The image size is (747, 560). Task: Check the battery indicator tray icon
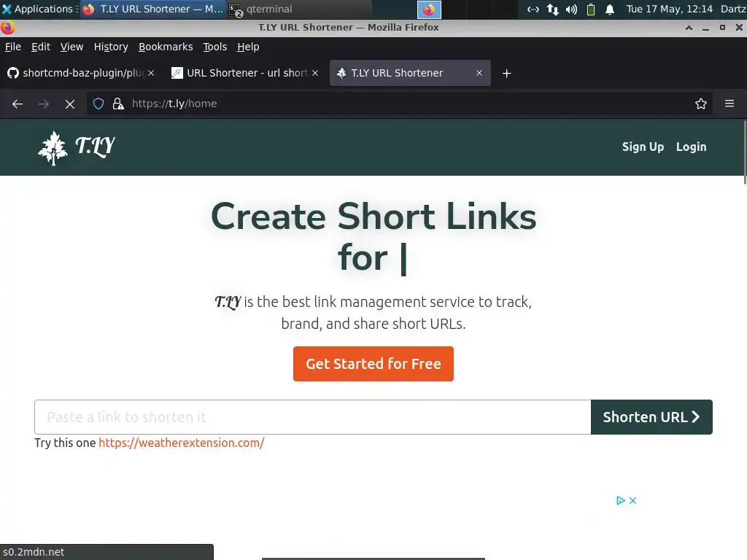pyautogui.click(x=591, y=9)
